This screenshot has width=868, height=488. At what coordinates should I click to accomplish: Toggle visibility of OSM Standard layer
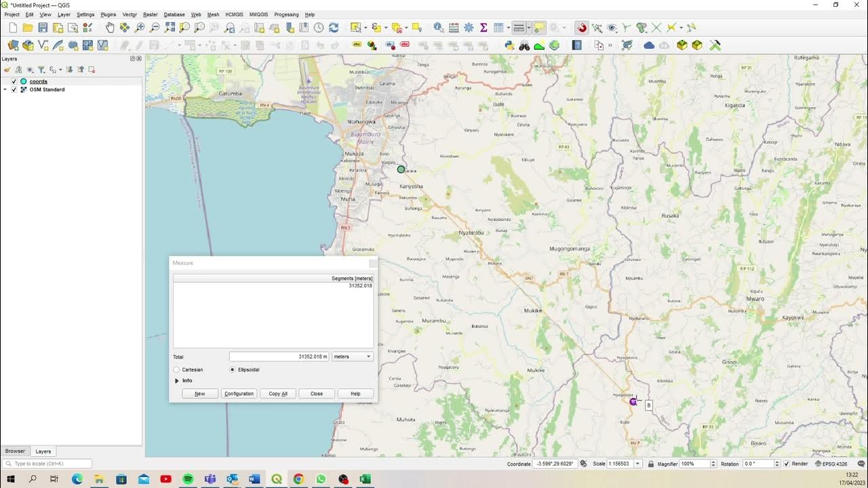(x=14, y=89)
